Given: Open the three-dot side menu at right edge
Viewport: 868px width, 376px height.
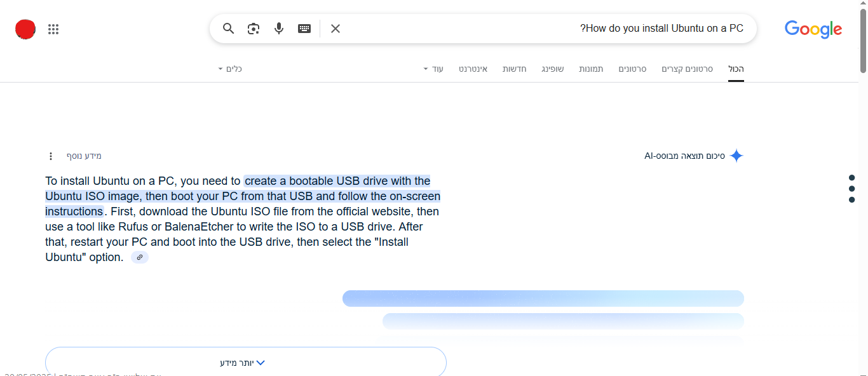Looking at the screenshot, I should click(x=852, y=189).
